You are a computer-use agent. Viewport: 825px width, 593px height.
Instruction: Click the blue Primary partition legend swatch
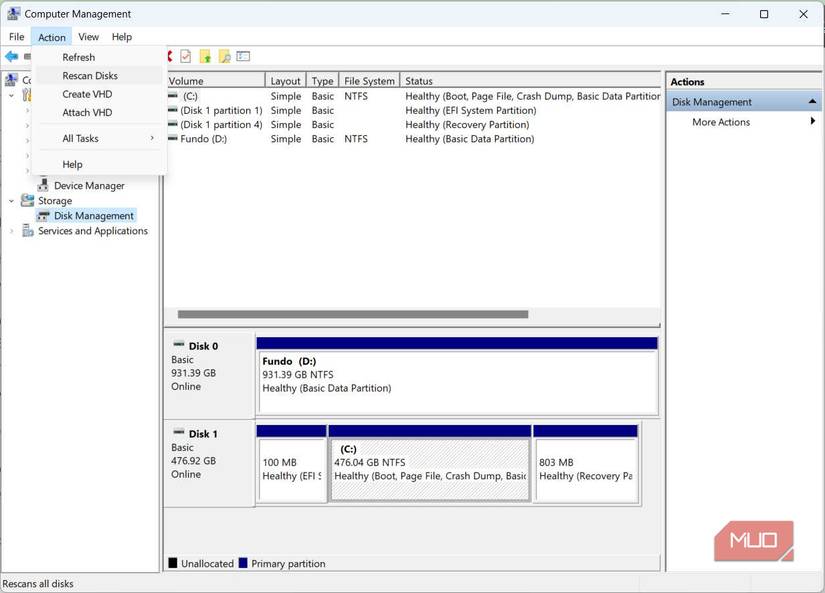click(243, 562)
